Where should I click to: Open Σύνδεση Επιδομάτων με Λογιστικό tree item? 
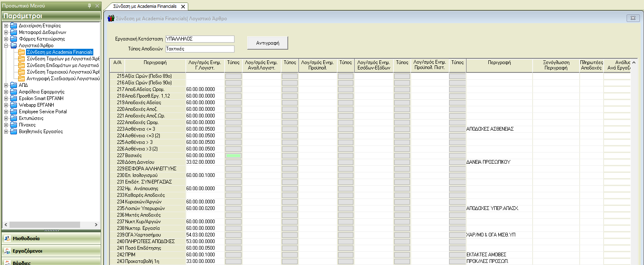click(x=63, y=65)
